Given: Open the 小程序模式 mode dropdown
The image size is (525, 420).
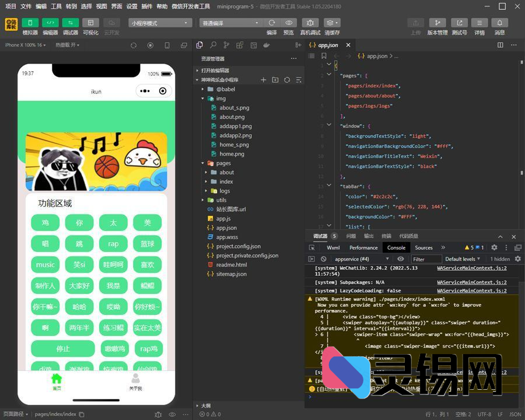Looking at the screenshot, I should 160,23.
